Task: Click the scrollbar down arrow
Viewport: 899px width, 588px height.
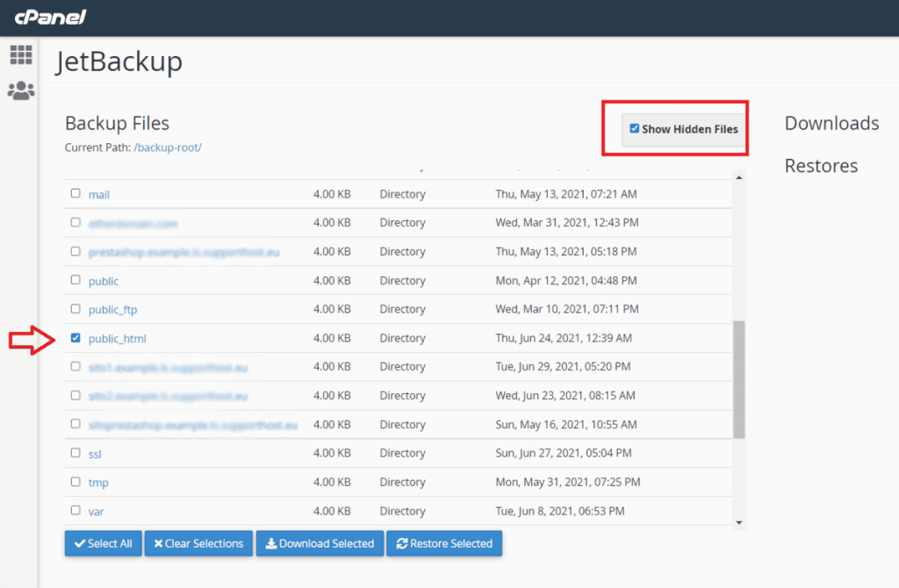Action: 739,522
